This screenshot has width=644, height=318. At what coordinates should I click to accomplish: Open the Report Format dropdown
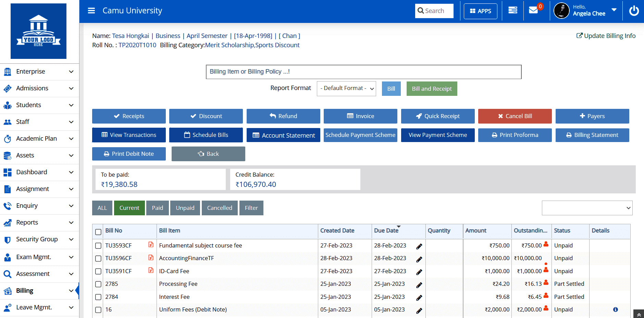click(x=346, y=89)
